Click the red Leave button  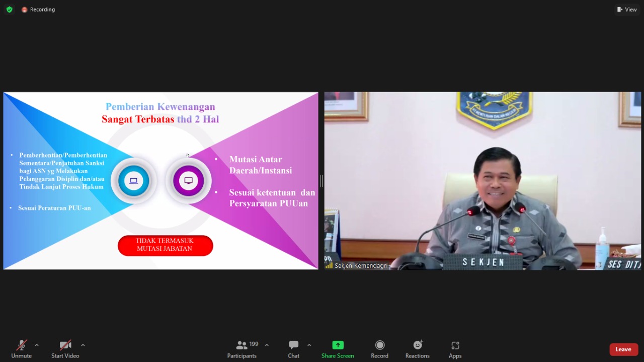(x=623, y=349)
